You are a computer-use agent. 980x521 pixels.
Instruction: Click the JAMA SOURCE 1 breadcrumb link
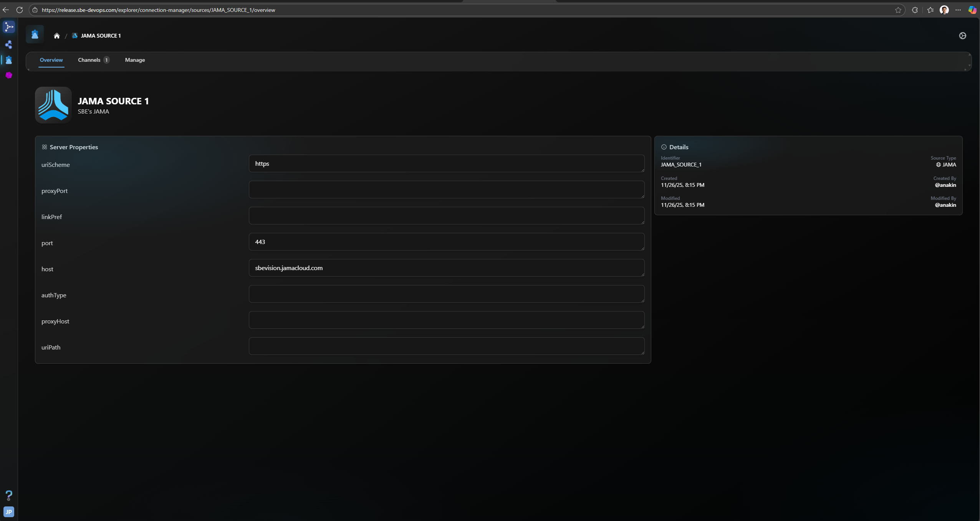click(x=101, y=36)
